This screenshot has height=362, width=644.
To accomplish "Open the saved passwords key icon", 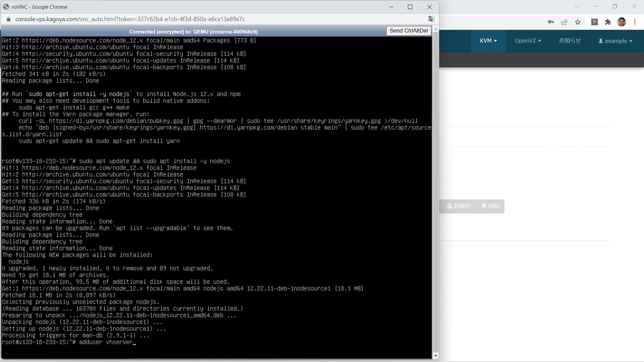I will point(551,22).
